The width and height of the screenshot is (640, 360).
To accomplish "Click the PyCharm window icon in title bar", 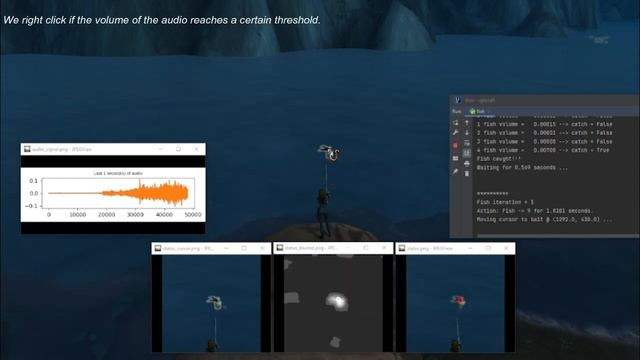I will pos(458,100).
